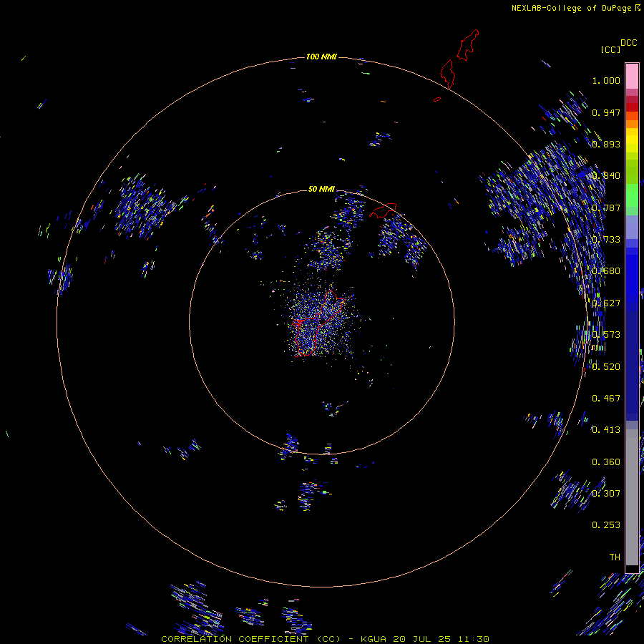Pick the pink segment of the color bar
Screen dimensions: 644x644
pos(632,77)
